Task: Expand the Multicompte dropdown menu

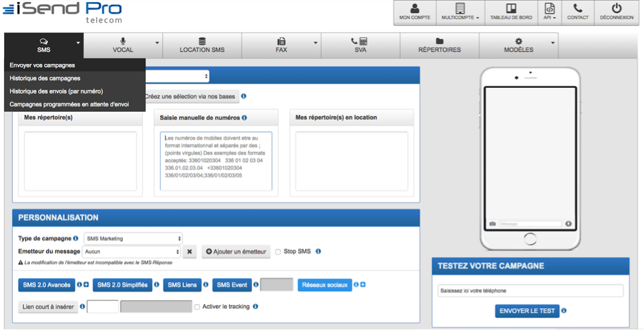Action: [460, 13]
